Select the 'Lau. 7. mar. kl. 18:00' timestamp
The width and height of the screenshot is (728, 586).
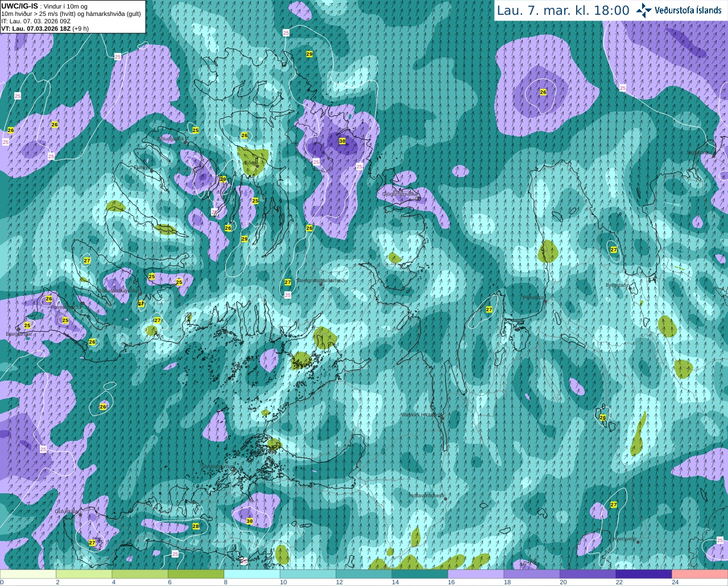563,10
